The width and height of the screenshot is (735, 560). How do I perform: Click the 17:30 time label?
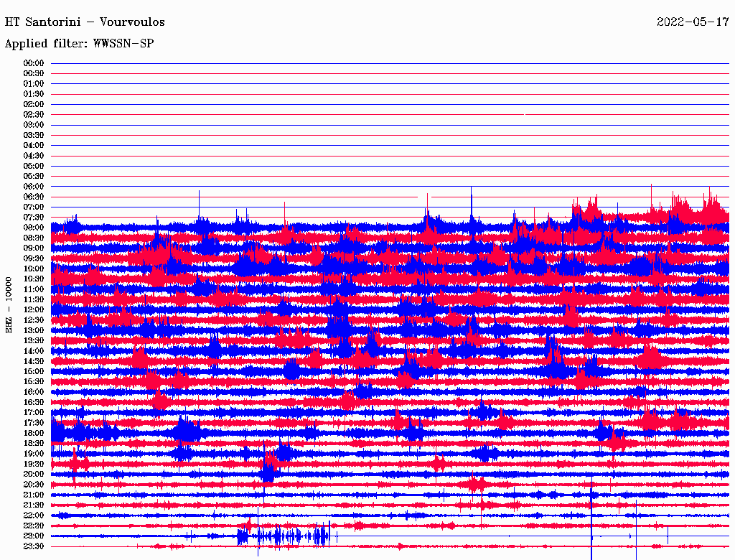click(x=34, y=423)
